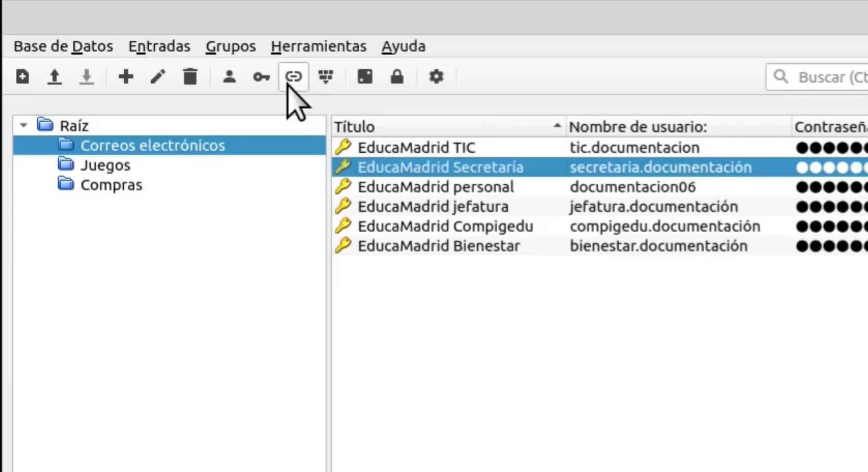868x472 pixels.
Task: Click the folder icon of Compras group
Action: tap(66, 184)
